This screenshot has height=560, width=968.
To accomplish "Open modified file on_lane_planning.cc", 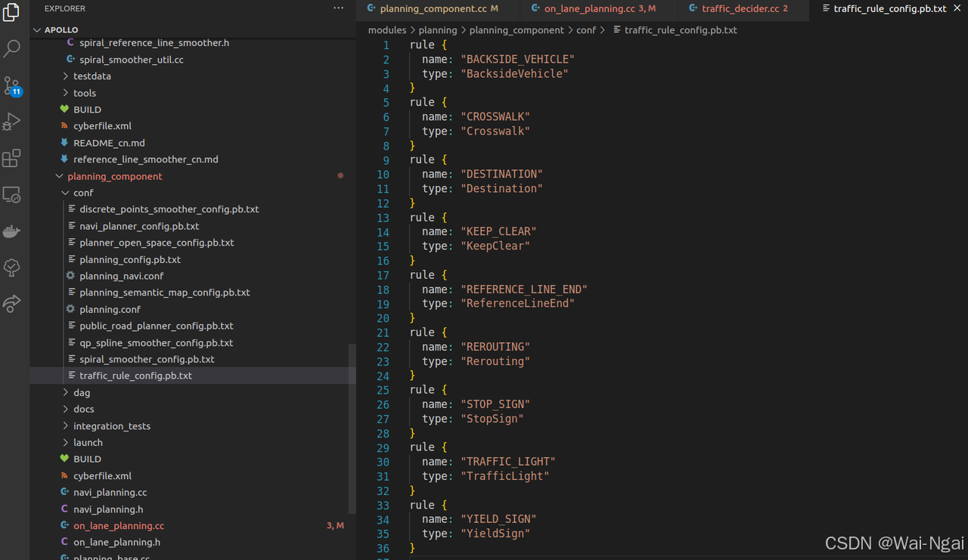I will tap(119, 525).
